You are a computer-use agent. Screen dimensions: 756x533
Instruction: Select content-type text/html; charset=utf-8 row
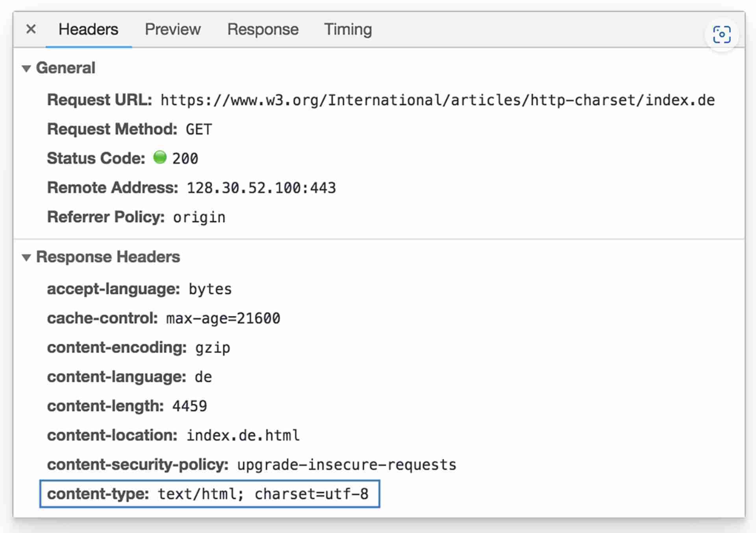click(209, 494)
